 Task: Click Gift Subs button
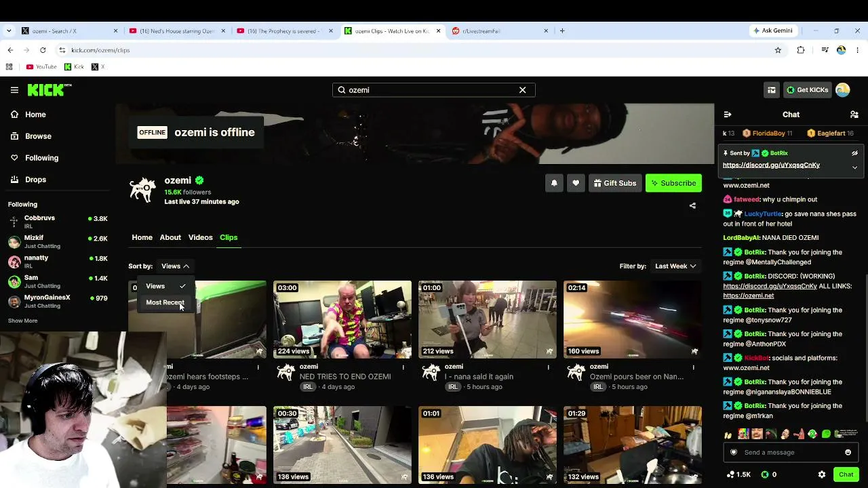tap(615, 183)
